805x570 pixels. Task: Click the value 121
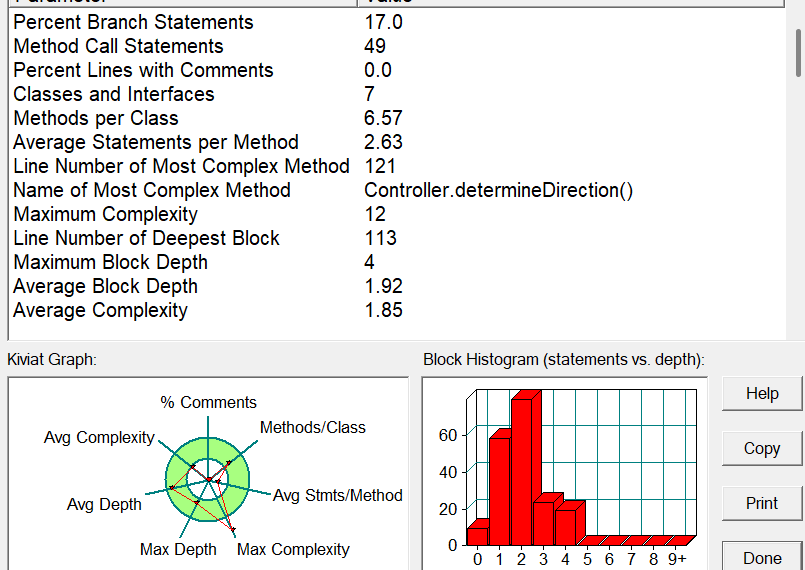380,166
